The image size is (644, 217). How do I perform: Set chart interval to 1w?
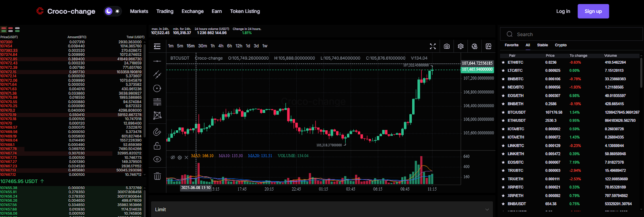click(265, 46)
